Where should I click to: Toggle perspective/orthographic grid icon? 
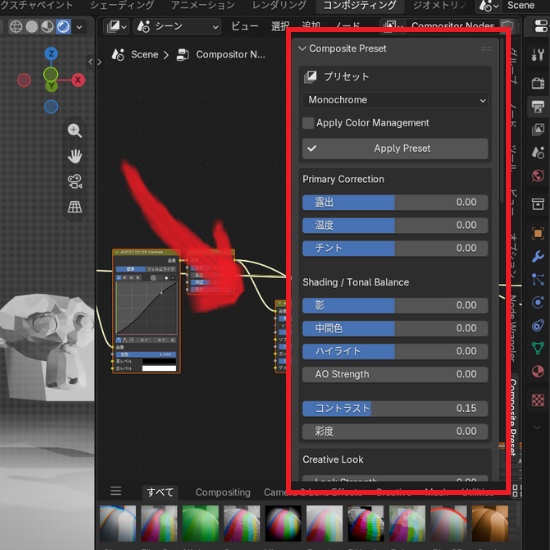tap(75, 207)
